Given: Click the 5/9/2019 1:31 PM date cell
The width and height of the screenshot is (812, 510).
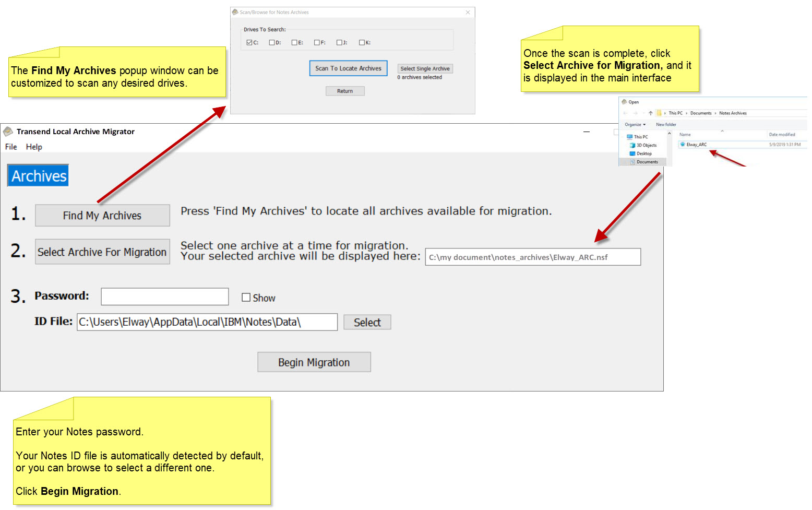Looking at the screenshot, I should [x=785, y=145].
